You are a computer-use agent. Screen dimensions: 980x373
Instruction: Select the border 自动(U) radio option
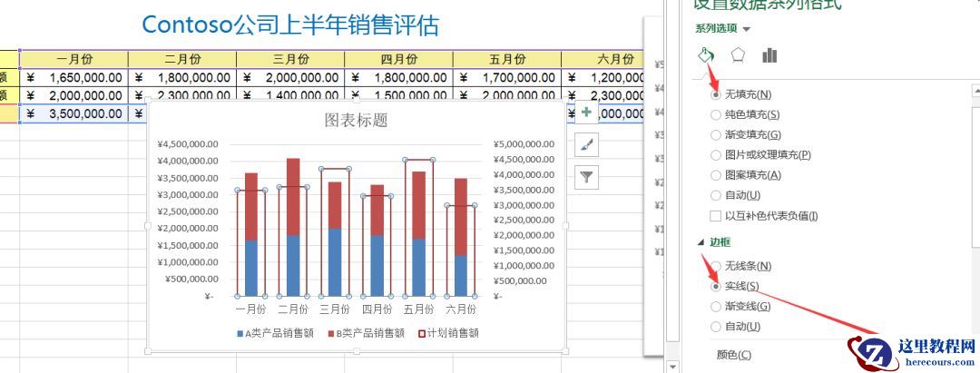click(716, 326)
